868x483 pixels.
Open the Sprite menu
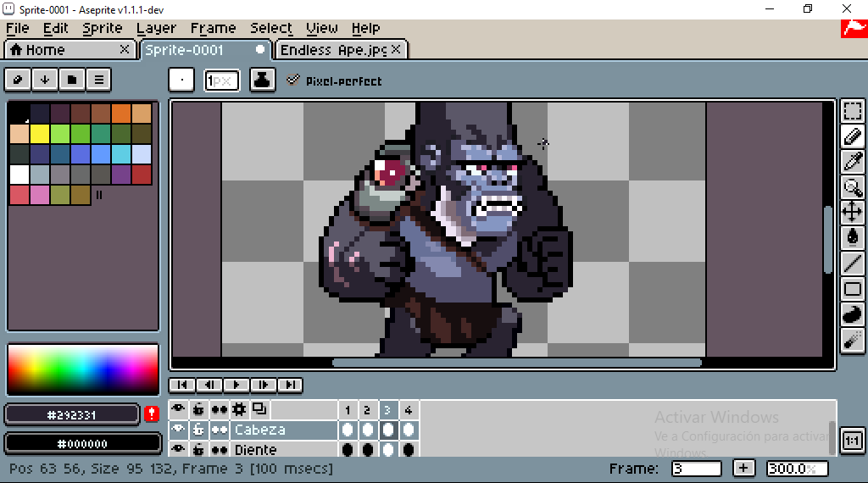(103, 28)
